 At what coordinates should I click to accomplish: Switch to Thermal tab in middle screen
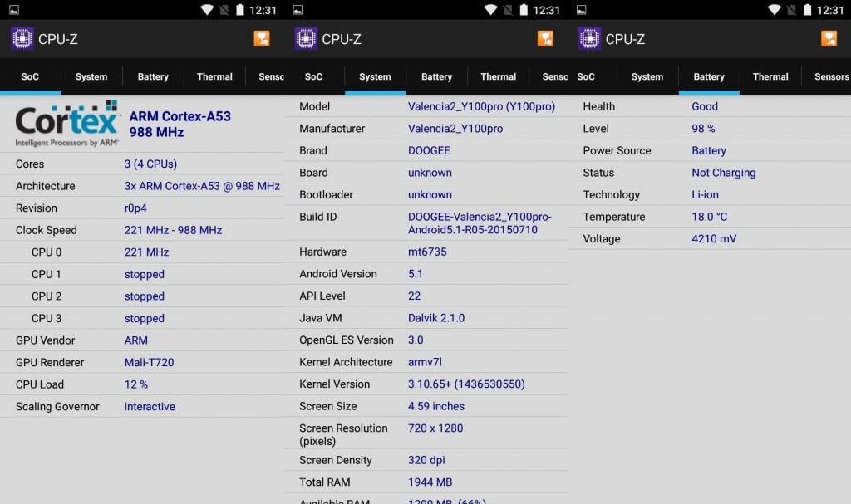click(499, 76)
